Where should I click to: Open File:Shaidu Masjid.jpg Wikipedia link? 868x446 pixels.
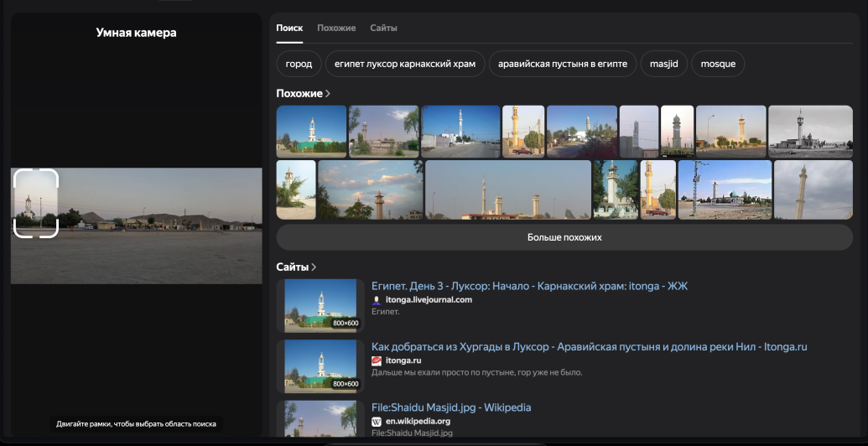click(x=451, y=407)
